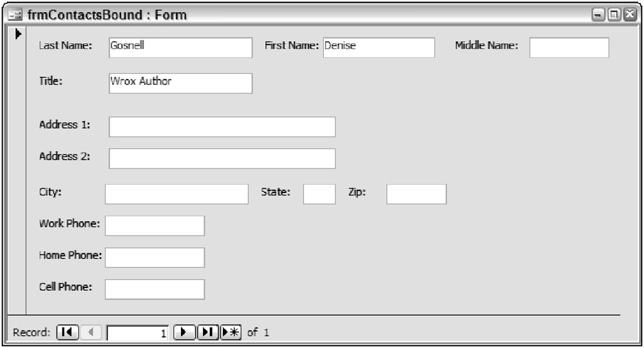The image size is (644, 348).
Task: Select the Address 2 input box
Action: point(222,158)
